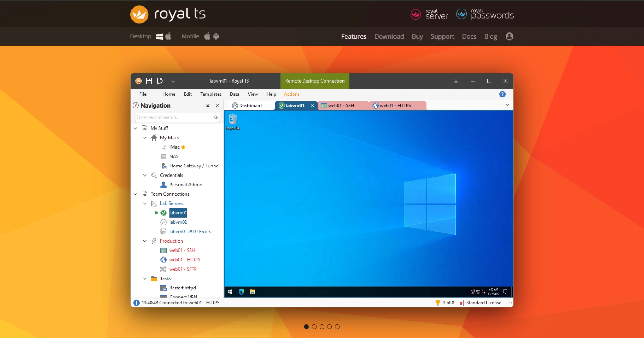Go to the Buy page
The height and width of the screenshot is (338, 644).
click(x=417, y=36)
